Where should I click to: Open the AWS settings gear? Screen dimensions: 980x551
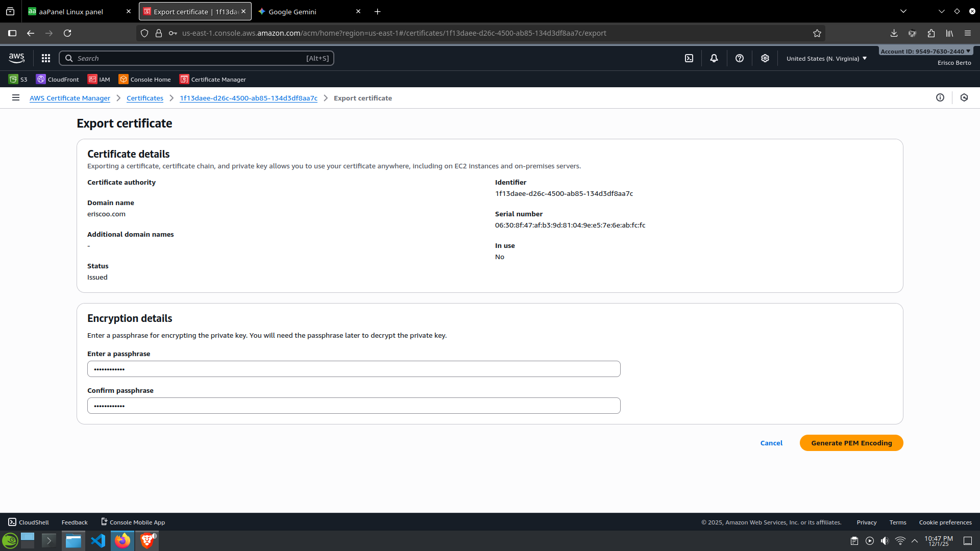765,58
